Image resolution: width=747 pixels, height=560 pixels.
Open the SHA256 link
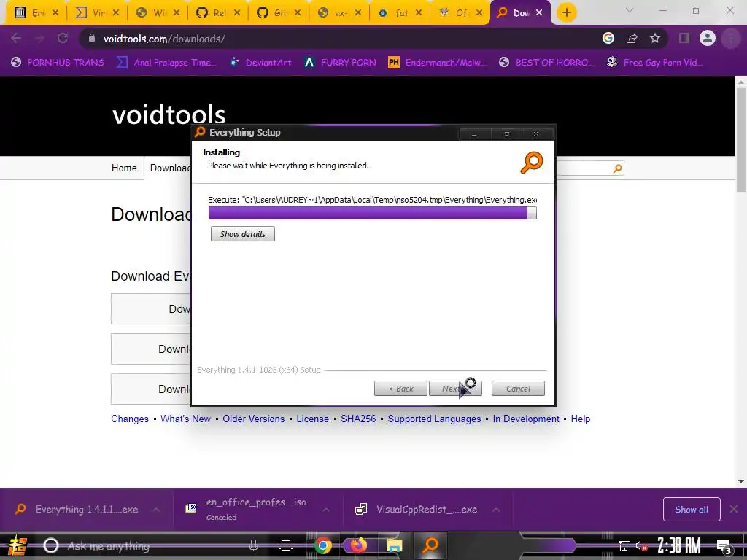(358, 419)
